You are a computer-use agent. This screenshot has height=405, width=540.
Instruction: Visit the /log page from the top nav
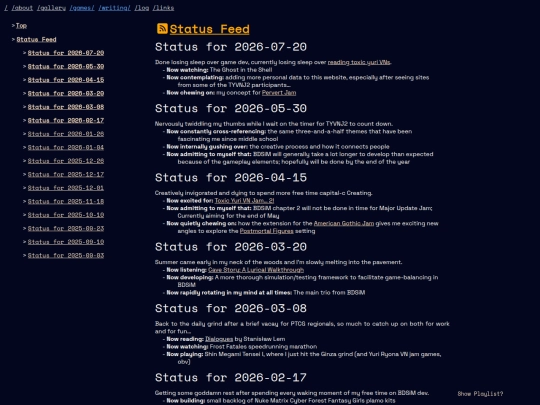pos(142,8)
